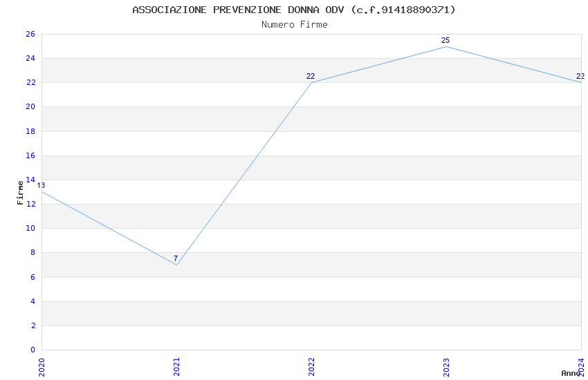Click the subtitle Numero Firme
This screenshot has height=380, width=588.
pyautogui.click(x=295, y=25)
